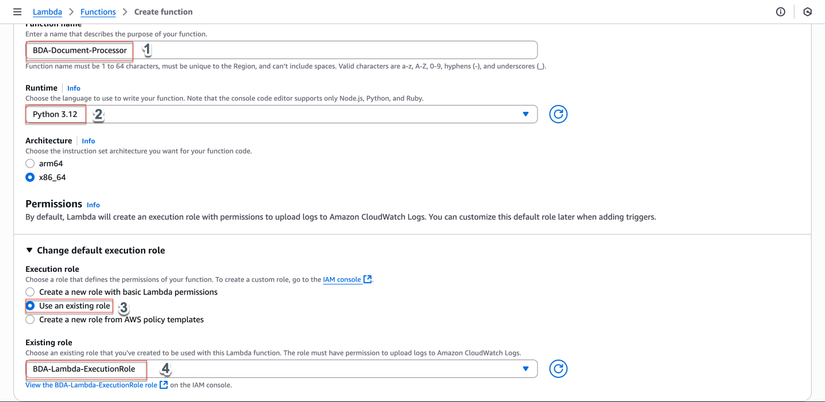Click the clock icon in top-right corner
Screen dimensions: 825x402
click(x=808, y=12)
